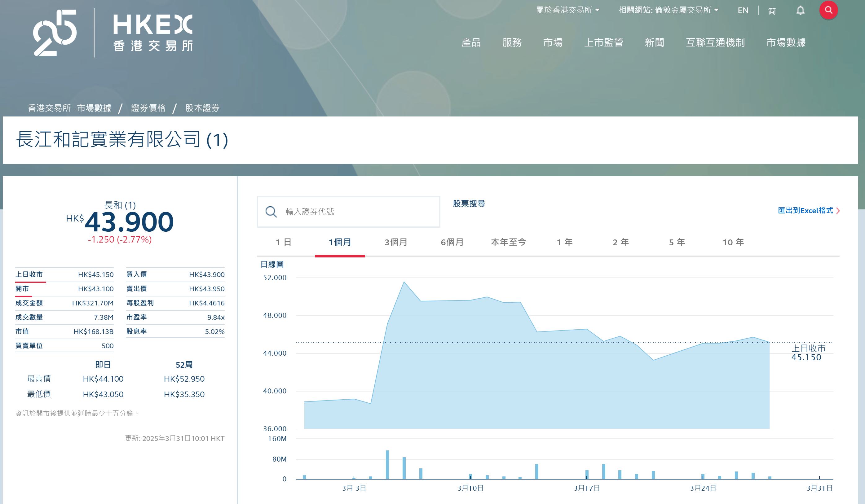Screen dimensions: 865x504
Task: Click magnifier icon in stock code box
Action: pyautogui.click(x=271, y=212)
